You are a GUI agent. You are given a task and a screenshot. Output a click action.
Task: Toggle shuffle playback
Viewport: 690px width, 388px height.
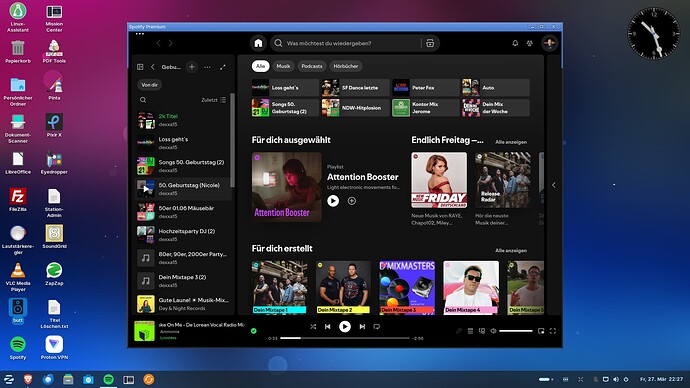313,326
